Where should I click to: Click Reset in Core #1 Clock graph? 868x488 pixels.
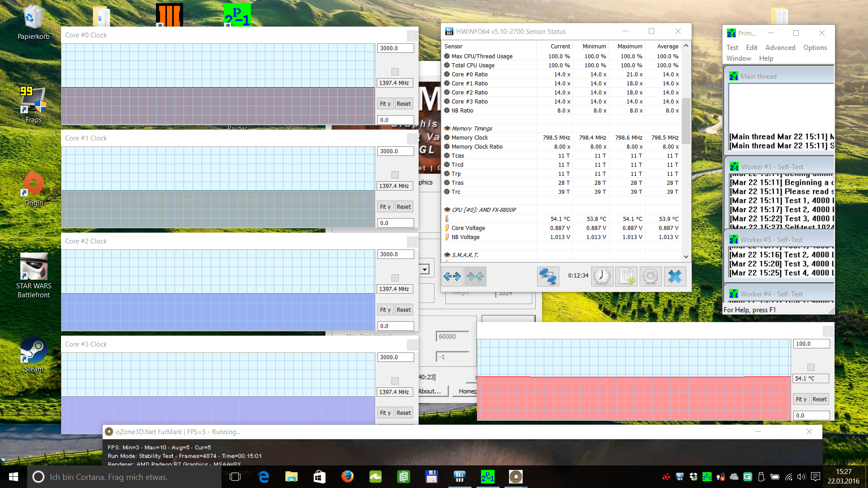tap(404, 207)
